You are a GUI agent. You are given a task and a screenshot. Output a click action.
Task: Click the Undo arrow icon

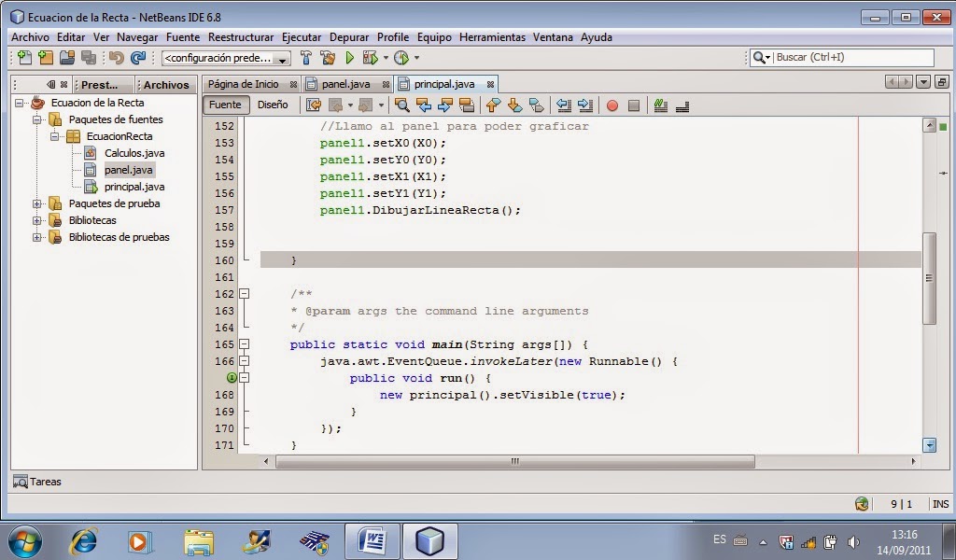coord(117,58)
